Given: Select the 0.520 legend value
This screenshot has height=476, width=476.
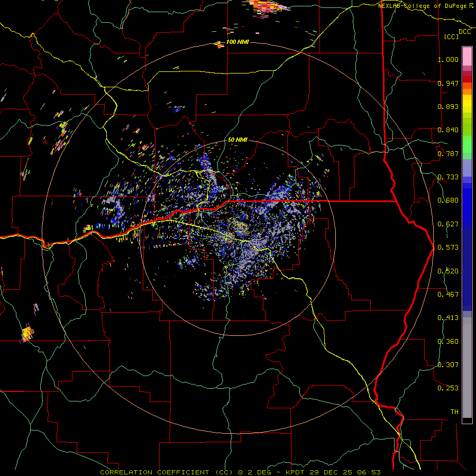Looking at the screenshot, I should [x=448, y=271].
